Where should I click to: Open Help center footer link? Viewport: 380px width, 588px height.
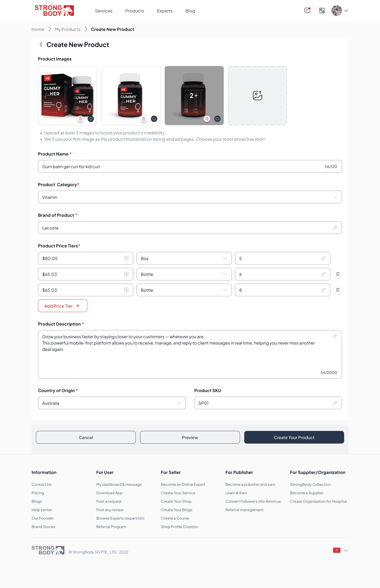tap(42, 510)
